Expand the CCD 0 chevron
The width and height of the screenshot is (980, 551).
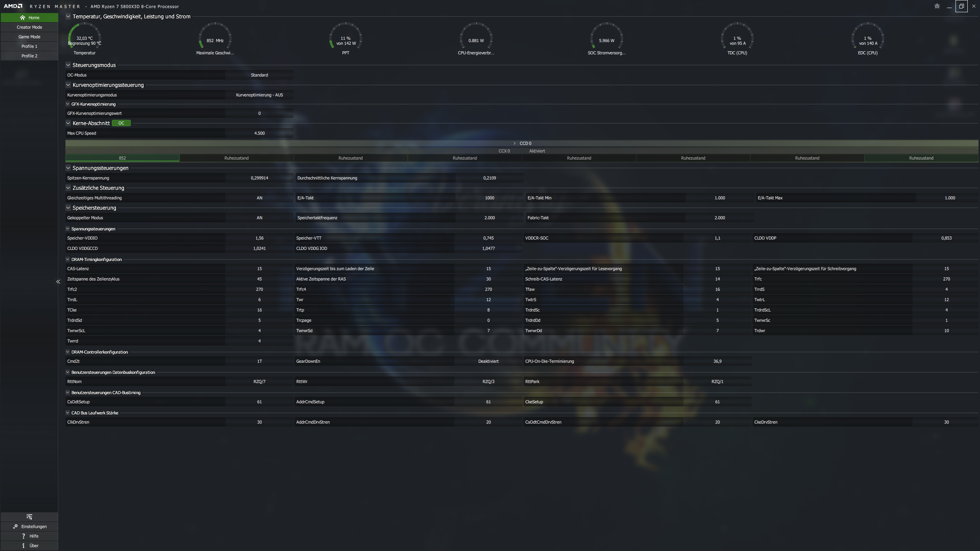514,143
